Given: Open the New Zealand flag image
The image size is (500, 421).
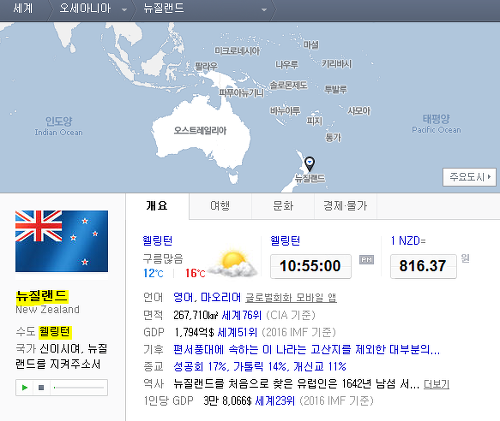Looking at the screenshot, I should click(62, 241).
